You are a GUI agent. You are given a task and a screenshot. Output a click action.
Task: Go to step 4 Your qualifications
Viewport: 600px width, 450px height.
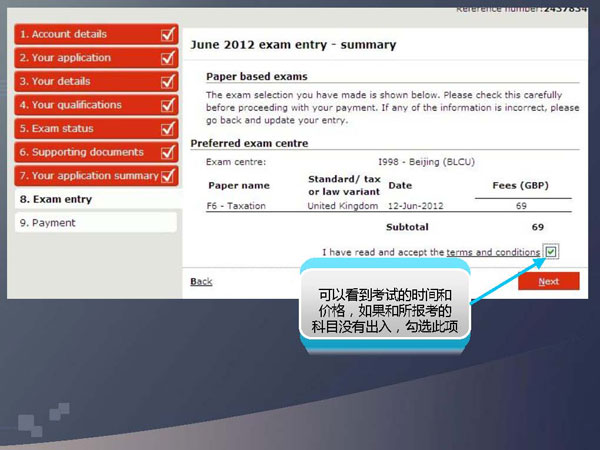coord(85,105)
